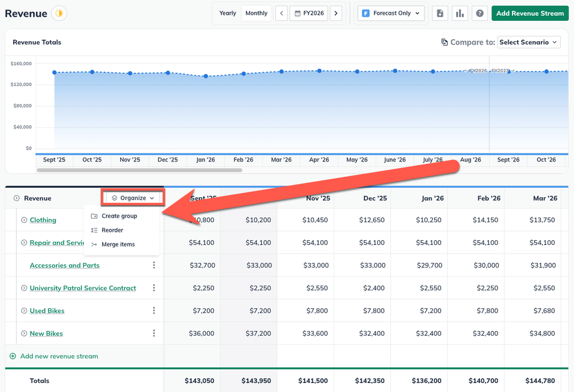
Task: Open the options menu for New Bikes
Action: pyautogui.click(x=154, y=333)
